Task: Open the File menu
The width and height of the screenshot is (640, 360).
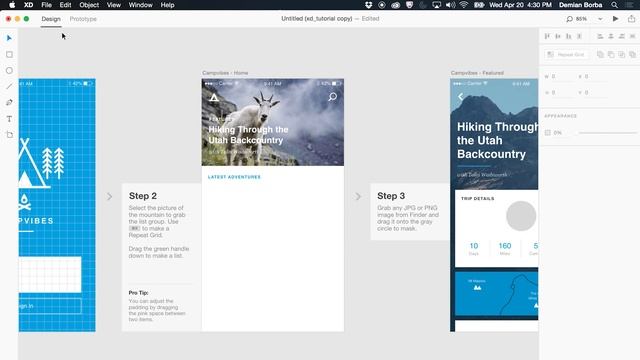Action: (47, 5)
